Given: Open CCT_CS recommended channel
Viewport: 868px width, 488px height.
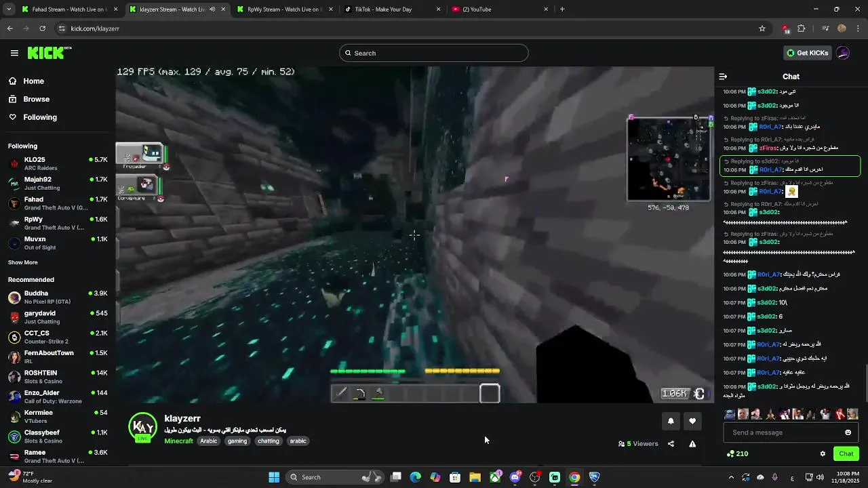Looking at the screenshot, I should [x=58, y=337].
